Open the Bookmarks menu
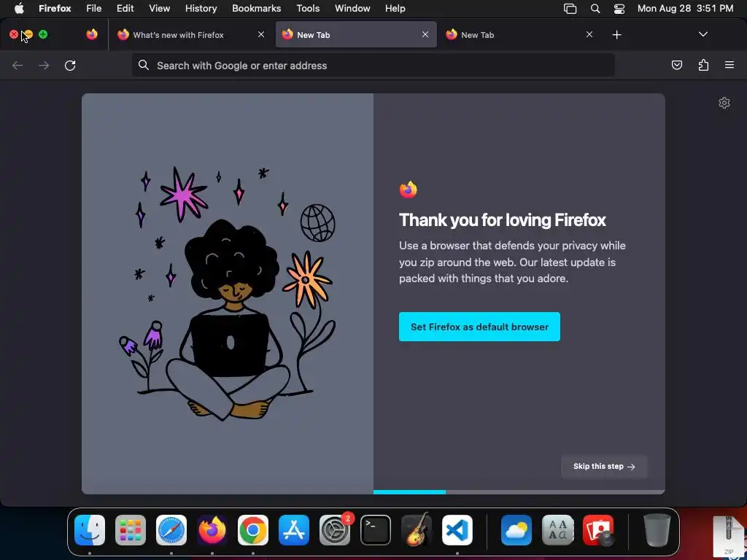The height and width of the screenshot is (560, 747). [256, 8]
